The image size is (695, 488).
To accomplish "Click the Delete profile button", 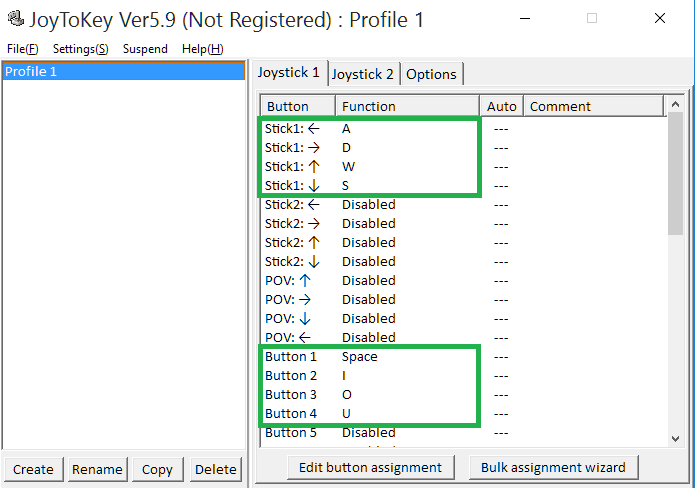I will [x=215, y=469].
